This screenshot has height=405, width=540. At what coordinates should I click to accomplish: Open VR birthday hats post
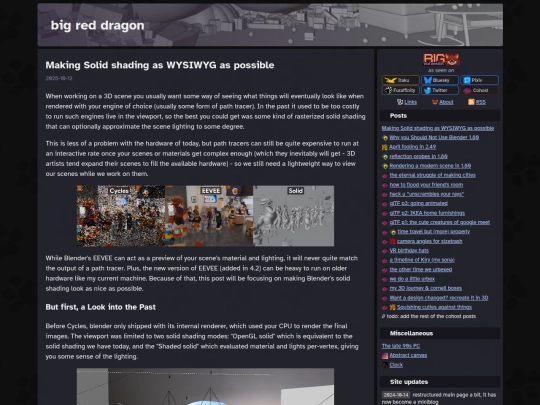click(409, 250)
